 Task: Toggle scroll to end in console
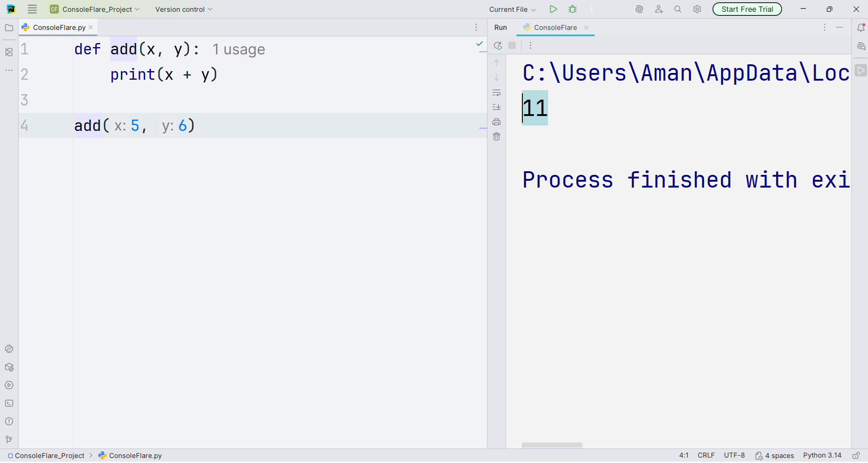click(497, 107)
